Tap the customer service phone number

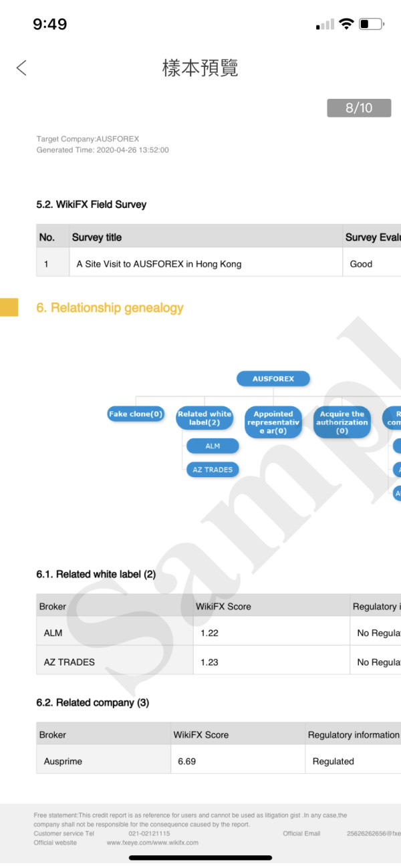tap(149, 833)
